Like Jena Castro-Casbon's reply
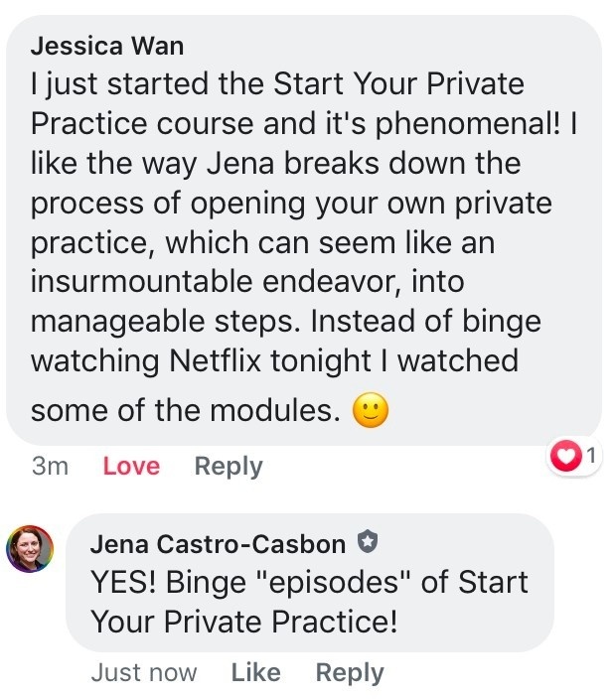Viewport: 614px width, 700px height. click(x=256, y=673)
